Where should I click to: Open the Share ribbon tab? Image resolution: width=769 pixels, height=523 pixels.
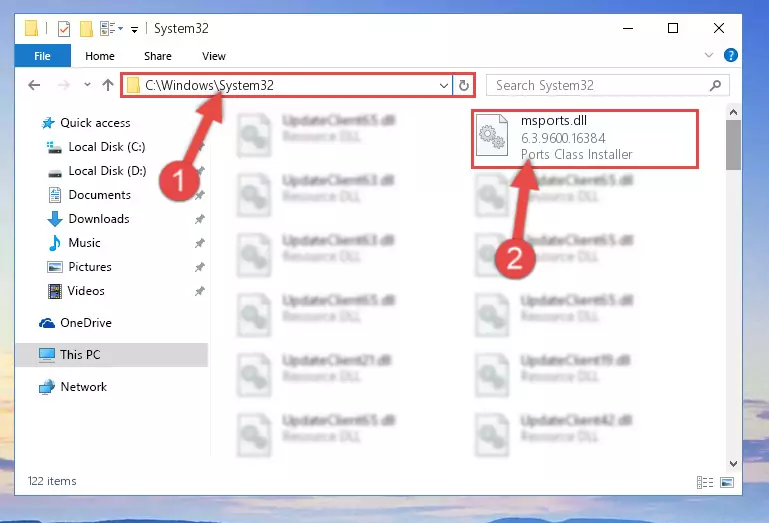tap(157, 56)
